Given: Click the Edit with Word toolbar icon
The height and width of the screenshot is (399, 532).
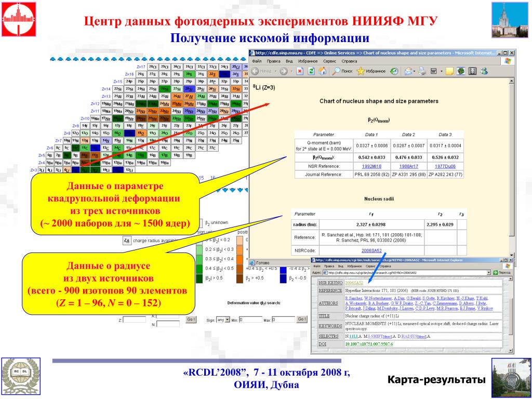Looking at the screenshot, I should pyautogui.click(x=434, y=71).
